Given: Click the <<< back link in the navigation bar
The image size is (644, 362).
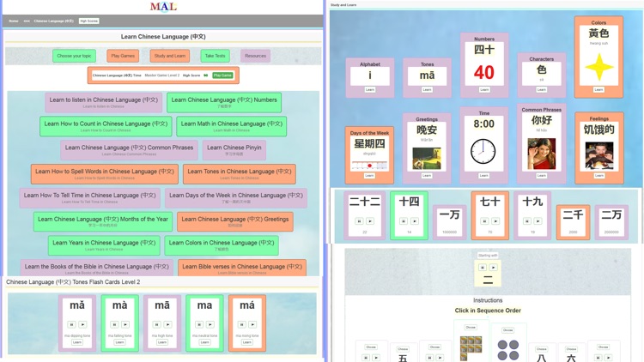Looking at the screenshot, I should tap(27, 21).
